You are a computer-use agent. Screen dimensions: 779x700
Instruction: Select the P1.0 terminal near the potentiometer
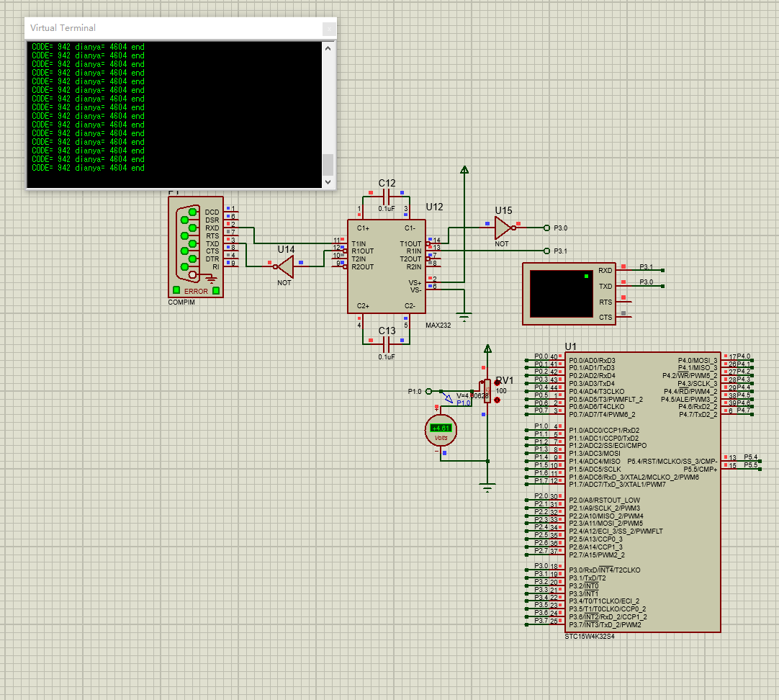tap(429, 392)
